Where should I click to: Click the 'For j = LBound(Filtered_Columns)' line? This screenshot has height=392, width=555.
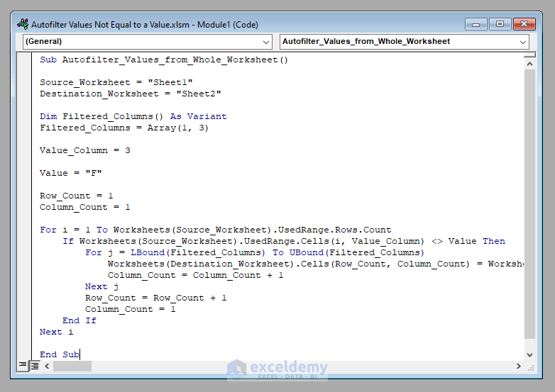pyautogui.click(x=255, y=252)
